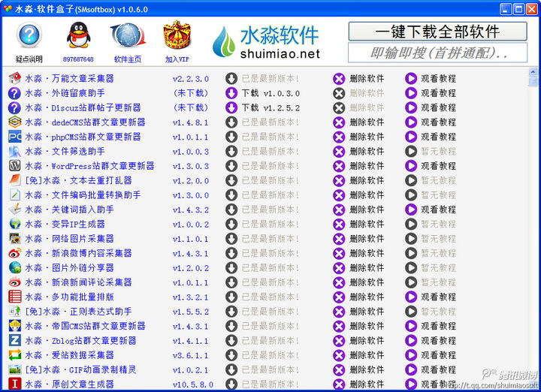Image resolution: width=541 pixels, height=392 pixels.
Task: Click phpCMS站群文章更新器 PC icon
Action: click(14, 137)
